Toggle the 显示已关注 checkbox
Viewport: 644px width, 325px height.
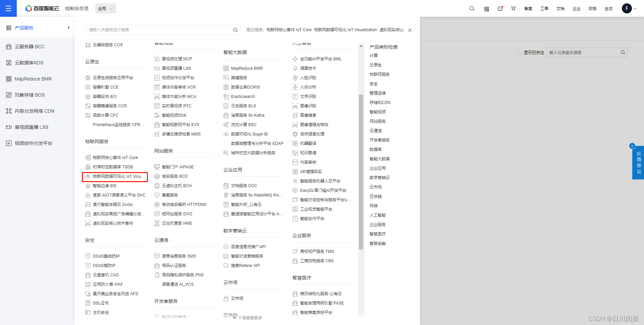pyautogui.click(x=519, y=52)
